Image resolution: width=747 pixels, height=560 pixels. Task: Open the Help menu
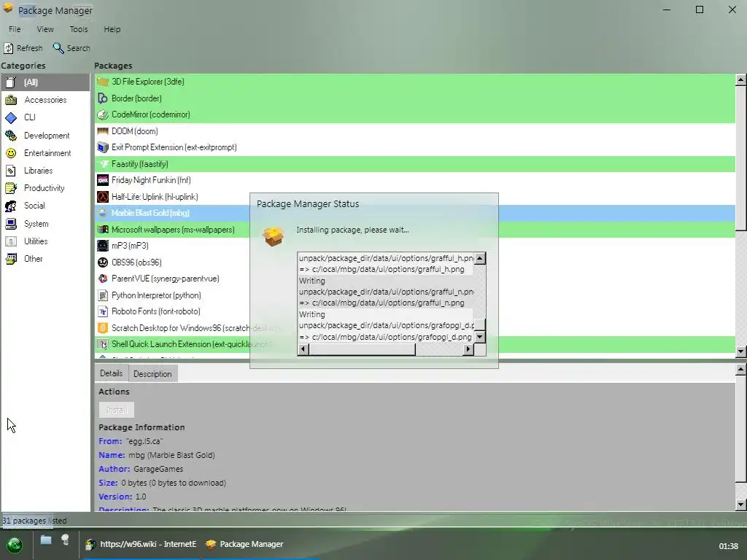pos(112,29)
